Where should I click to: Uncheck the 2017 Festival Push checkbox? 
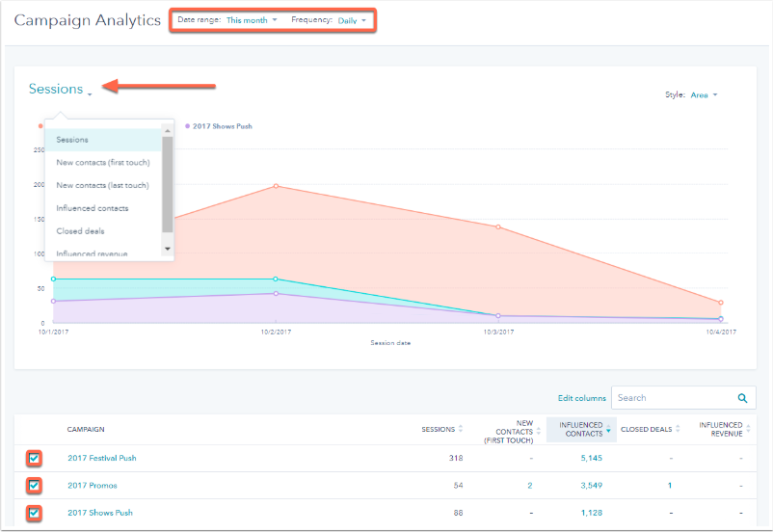coord(34,458)
